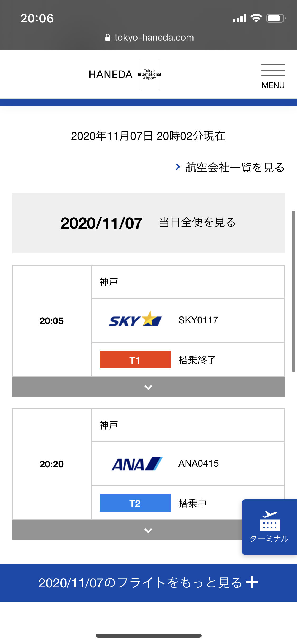Select flight number SKY0117
This screenshot has height=644, width=297.
pos(198,320)
